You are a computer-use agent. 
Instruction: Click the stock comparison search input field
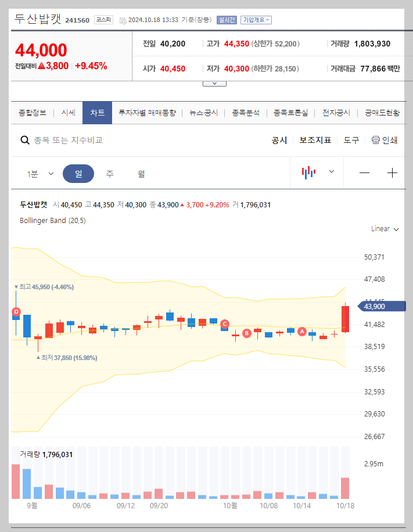pyautogui.click(x=87, y=140)
